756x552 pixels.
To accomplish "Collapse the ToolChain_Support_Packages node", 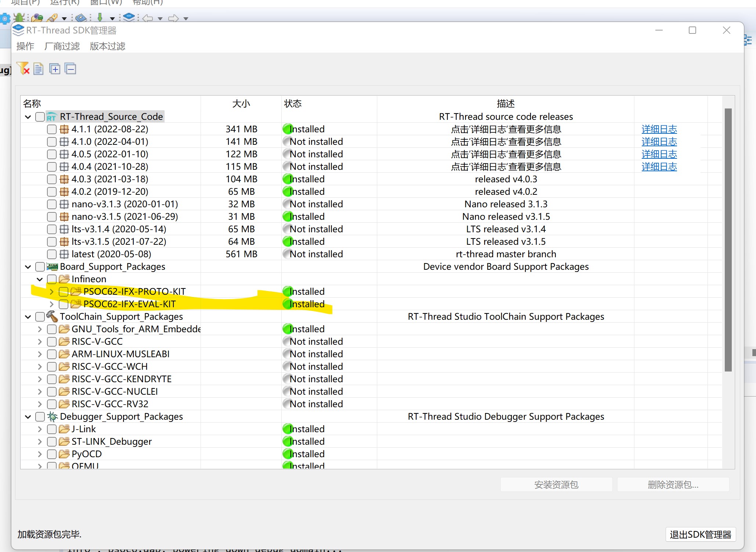I will [x=28, y=316].
